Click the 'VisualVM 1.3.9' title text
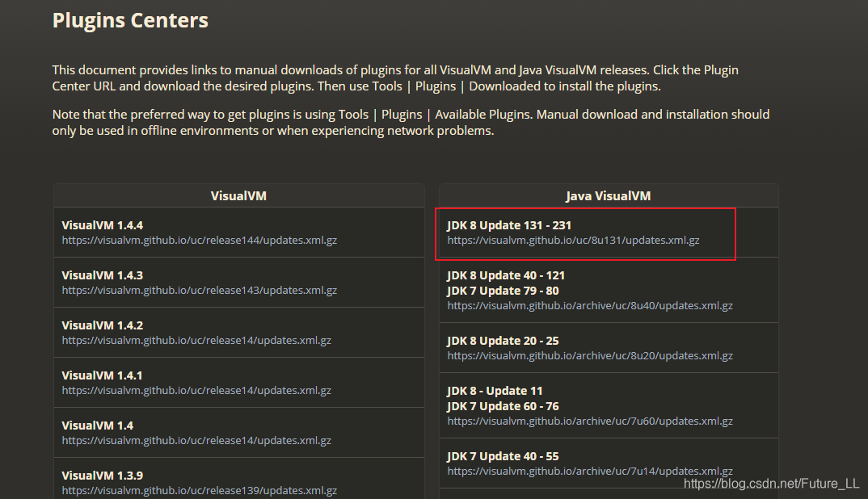The image size is (868, 499). coord(103,476)
